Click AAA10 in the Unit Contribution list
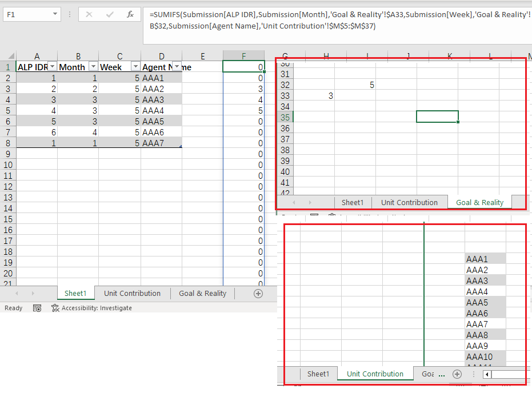Screen dimensions: 532x417 click(x=485, y=357)
